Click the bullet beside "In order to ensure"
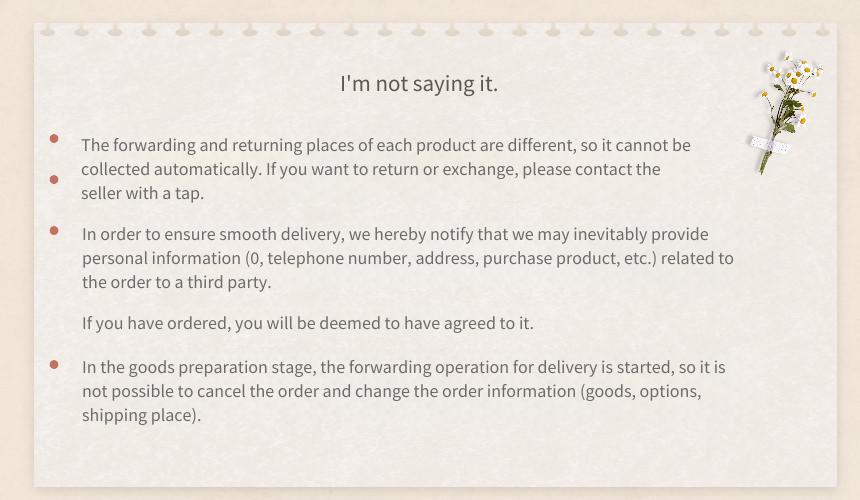This screenshot has height=500, width=860. (x=54, y=231)
